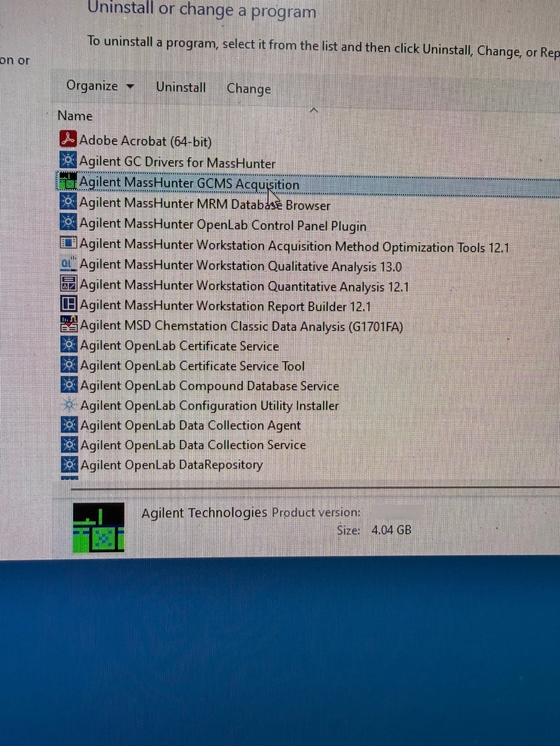
Task: Select Agilent OpenLab Data Collection Service
Action: pyautogui.click(x=193, y=445)
